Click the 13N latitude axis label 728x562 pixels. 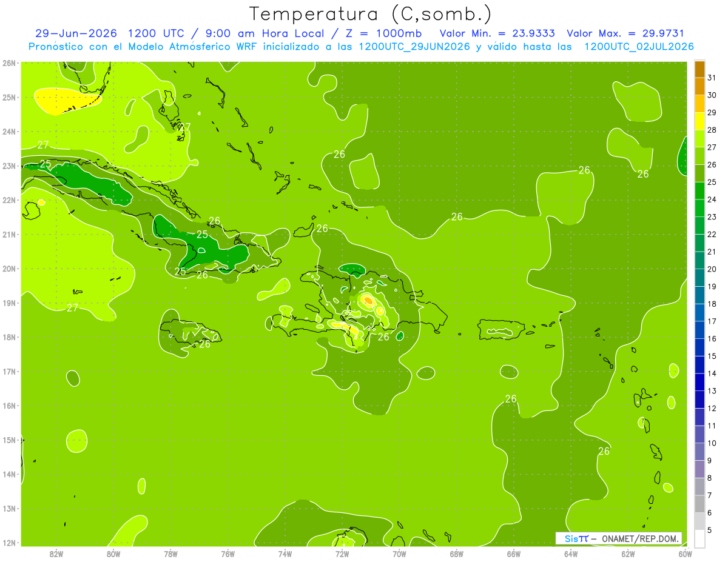pyautogui.click(x=9, y=508)
